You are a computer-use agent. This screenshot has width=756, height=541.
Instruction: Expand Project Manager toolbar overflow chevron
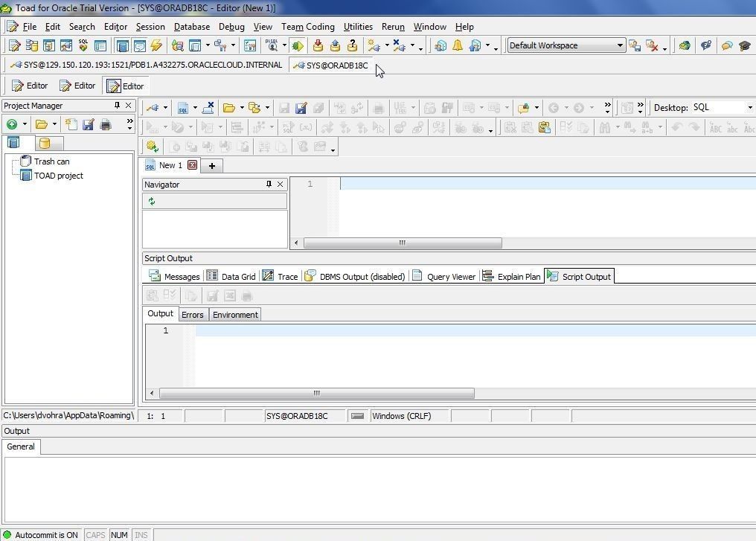click(129, 124)
